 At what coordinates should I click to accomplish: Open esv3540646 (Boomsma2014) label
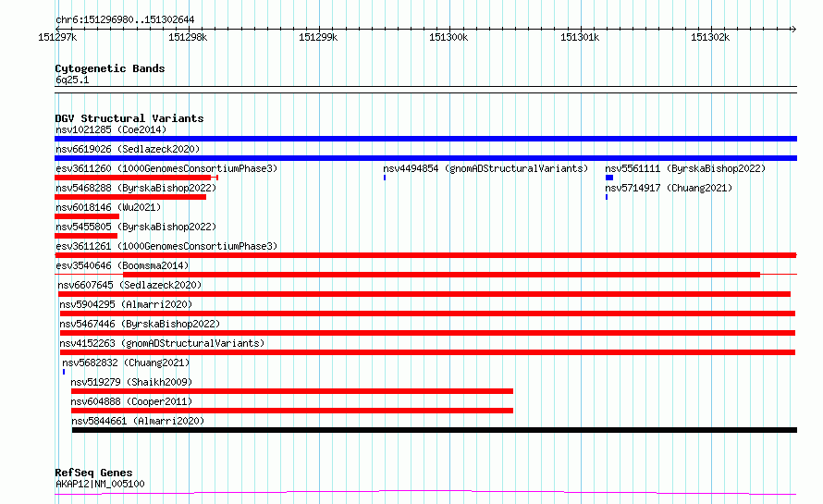(122, 265)
